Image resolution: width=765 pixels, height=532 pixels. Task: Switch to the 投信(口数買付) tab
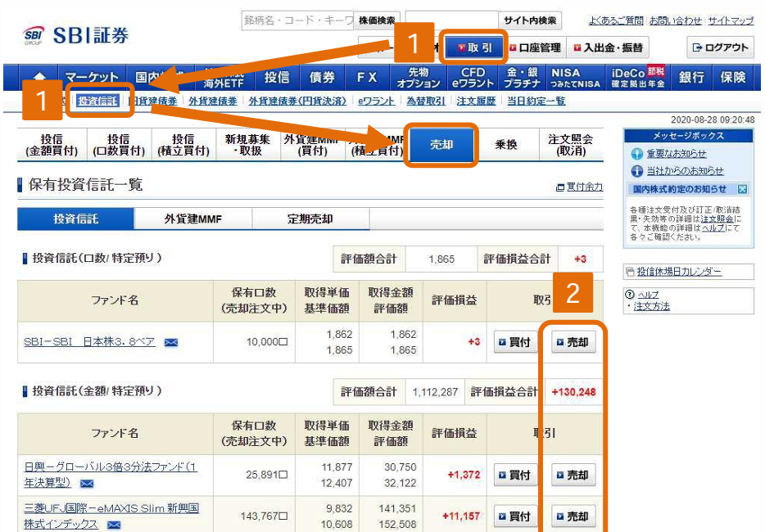pyautogui.click(x=119, y=145)
